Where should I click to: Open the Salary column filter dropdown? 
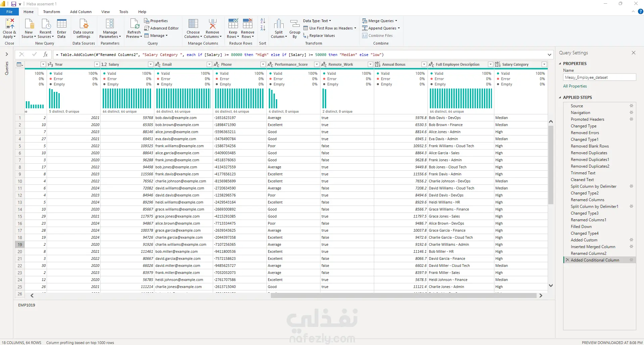pos(151,64)
